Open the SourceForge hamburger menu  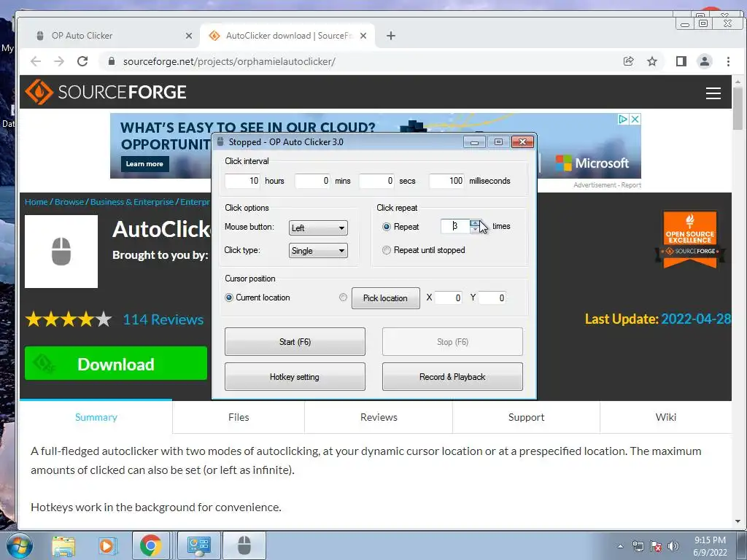tap(713, 93)
